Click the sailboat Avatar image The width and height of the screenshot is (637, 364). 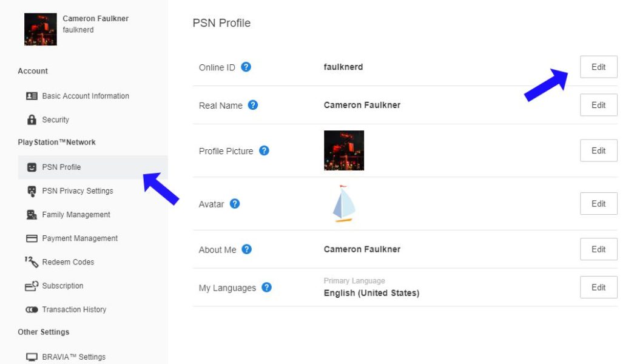pyautogui.click(x=344, y=204)
